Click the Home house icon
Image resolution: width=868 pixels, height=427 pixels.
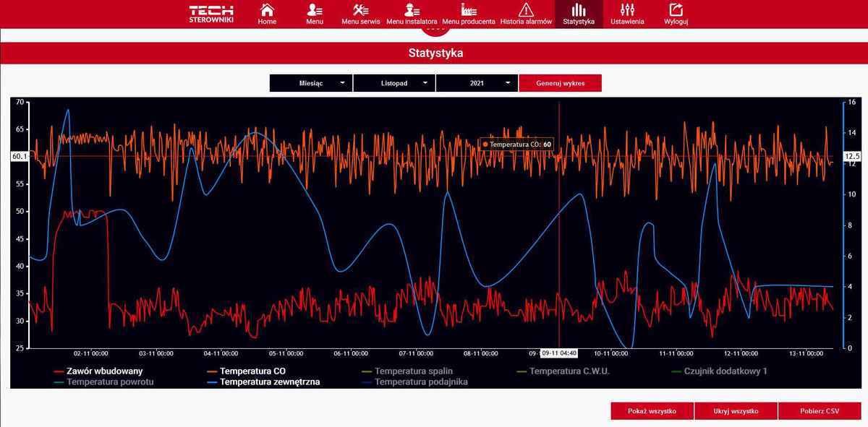coord(267,10)
